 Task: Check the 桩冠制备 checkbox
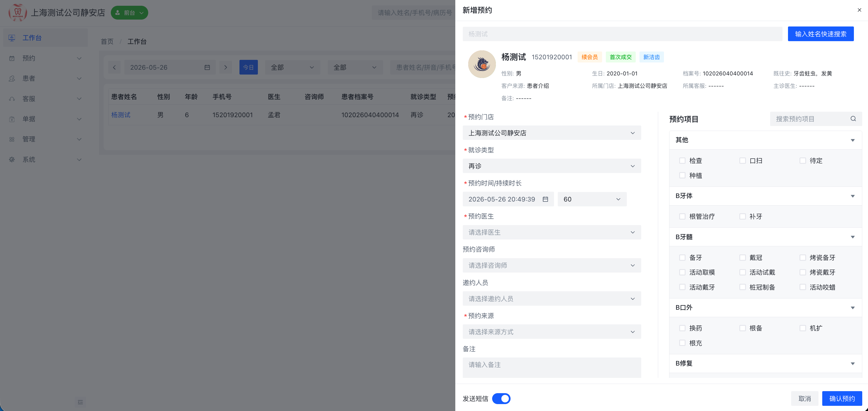coord(742,287)
